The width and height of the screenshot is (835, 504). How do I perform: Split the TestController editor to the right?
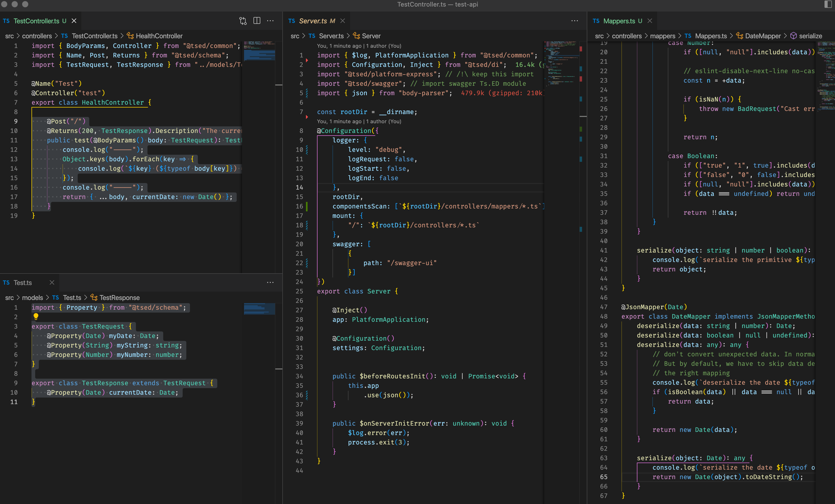pyautogui.click(x=257, y=21)
